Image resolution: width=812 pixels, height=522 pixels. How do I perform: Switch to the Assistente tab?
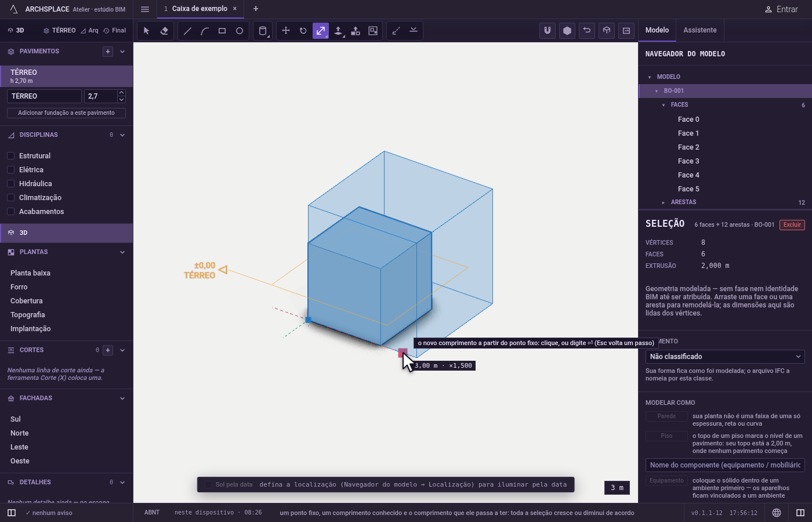700,30
